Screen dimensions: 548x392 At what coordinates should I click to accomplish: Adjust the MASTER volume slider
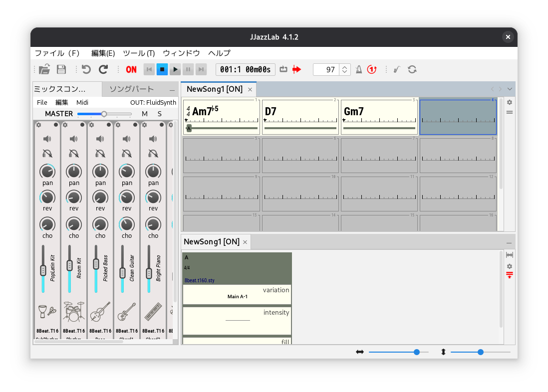tap(104, 114)
